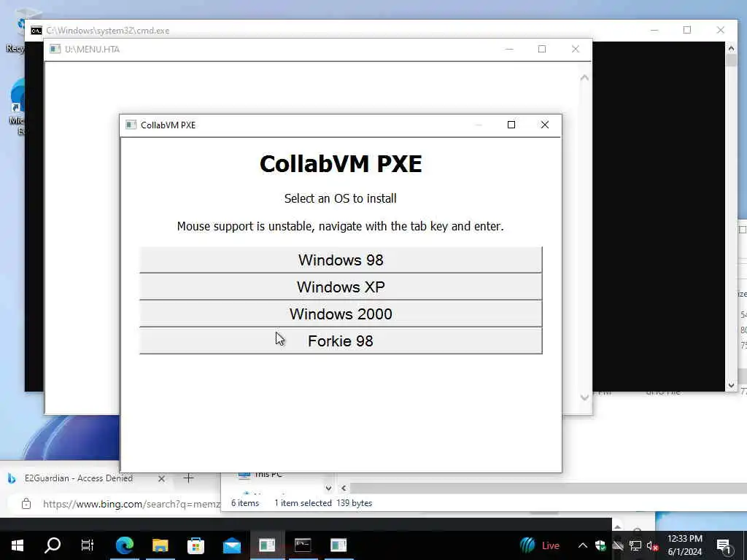The width and height of the screenshot is (747, 560).
Task: Click the Live news widget on taskbar
Action: [540, 545]
